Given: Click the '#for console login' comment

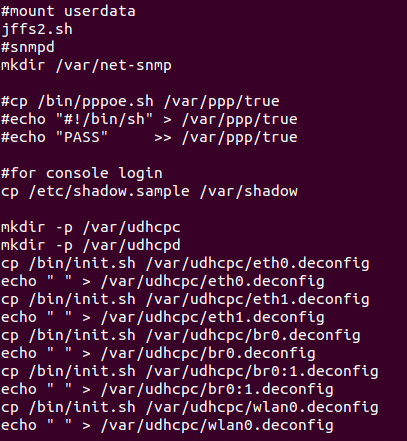Looking at the screenshot, I should click(x=82, y=173).
